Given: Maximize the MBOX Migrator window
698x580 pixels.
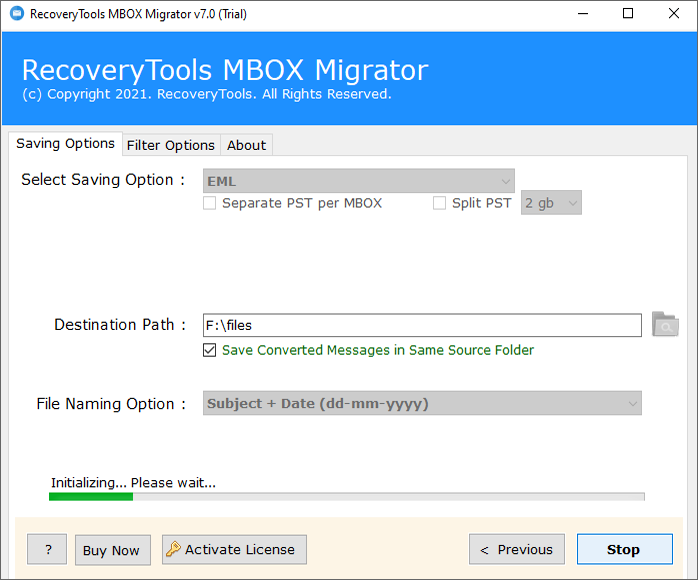Looking at the screenshot, I should tap(628, 14).
